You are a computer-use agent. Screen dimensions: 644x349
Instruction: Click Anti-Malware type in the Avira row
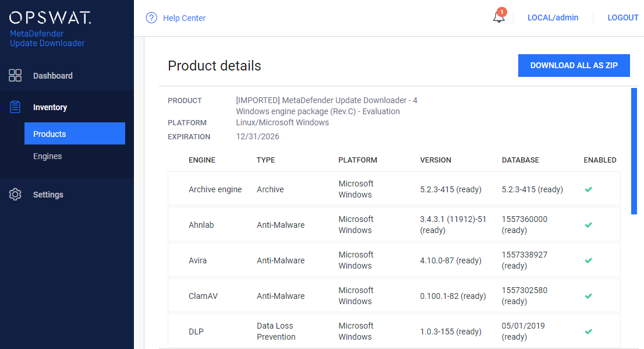click(x=281, y=260)
